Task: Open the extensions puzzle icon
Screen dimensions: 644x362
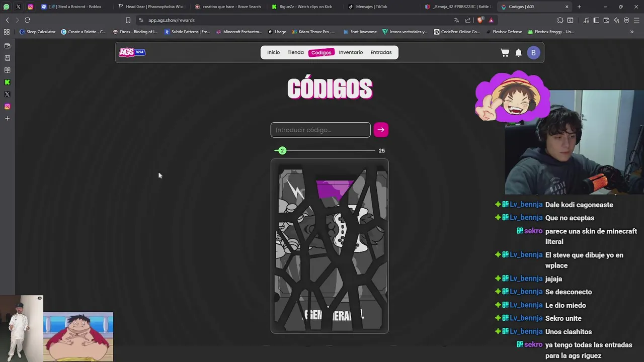Action: tap(560, 20)
